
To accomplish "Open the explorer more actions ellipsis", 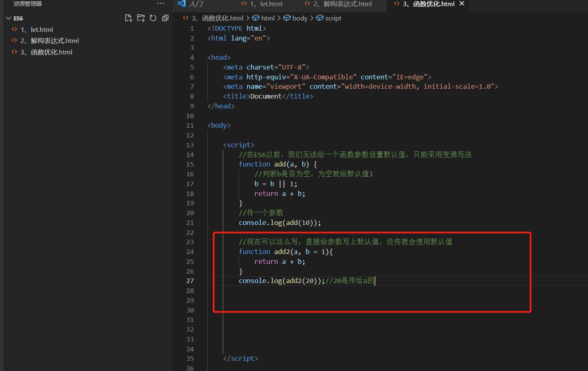I will pos(161,3).
